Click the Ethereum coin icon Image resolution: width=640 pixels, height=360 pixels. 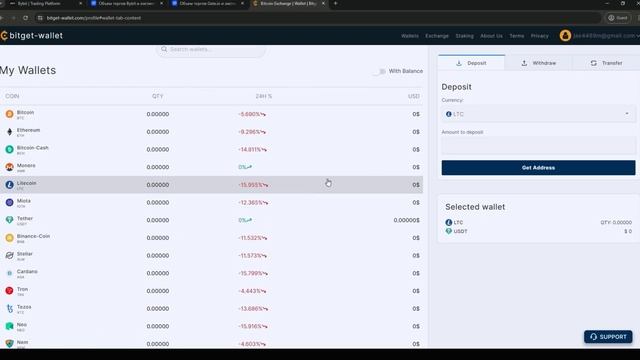[x=9, y=132]
